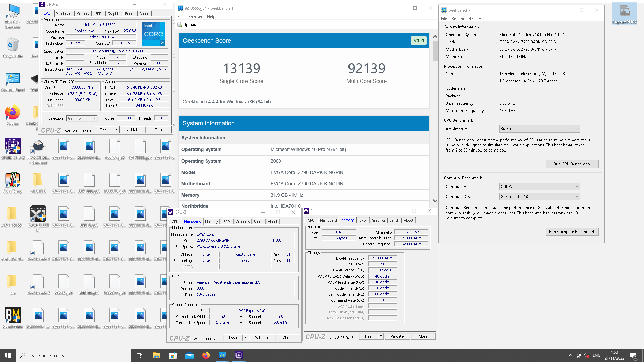Show hidden system tray icons

(x=570, y=355)
